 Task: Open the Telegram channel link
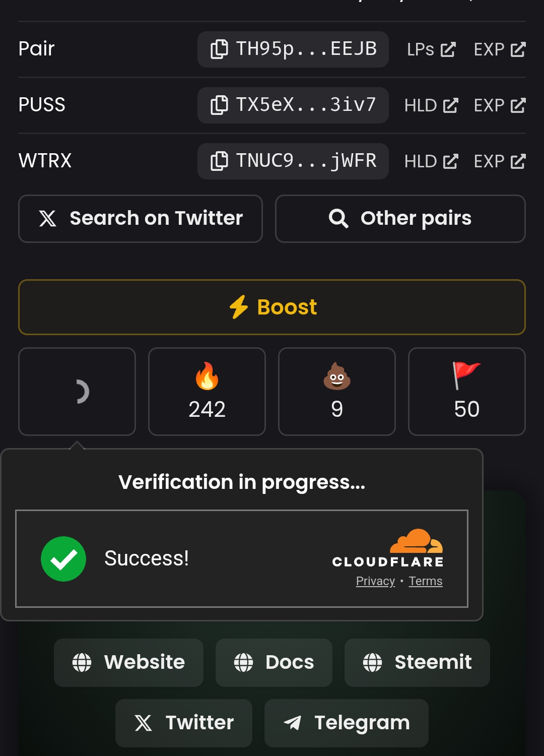347,723
